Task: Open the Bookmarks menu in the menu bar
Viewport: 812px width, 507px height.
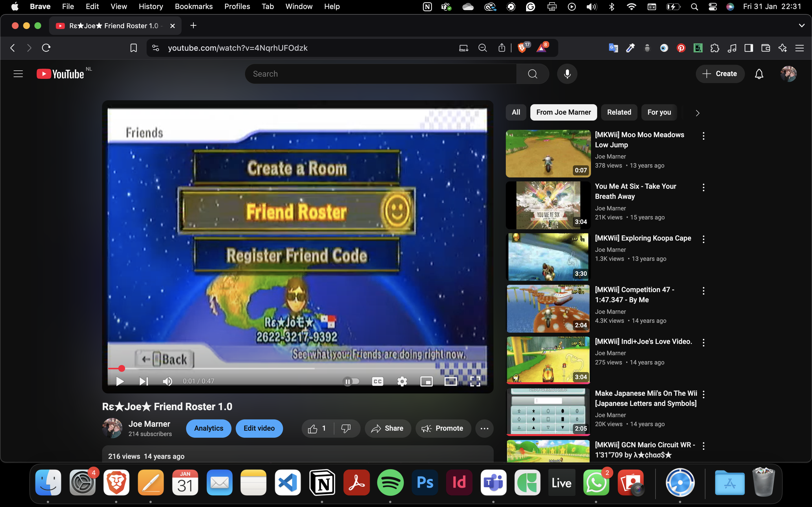Action: [x=194, y=6]
